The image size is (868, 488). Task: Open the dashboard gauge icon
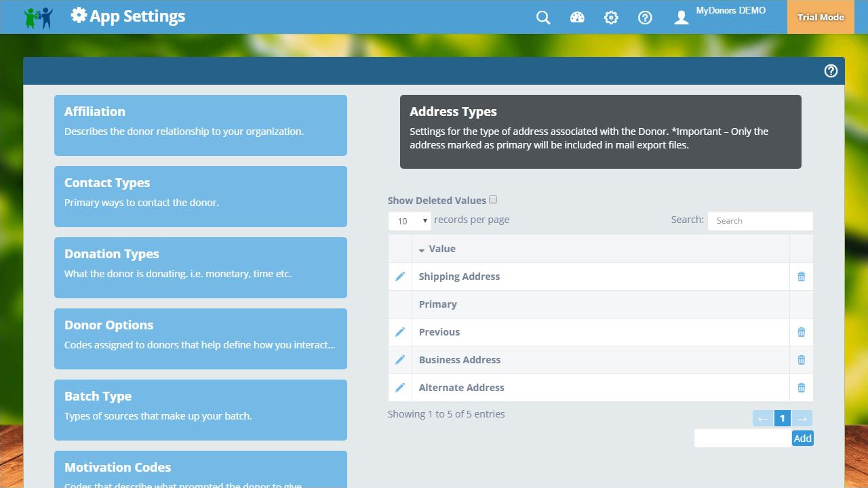(577, 18)
